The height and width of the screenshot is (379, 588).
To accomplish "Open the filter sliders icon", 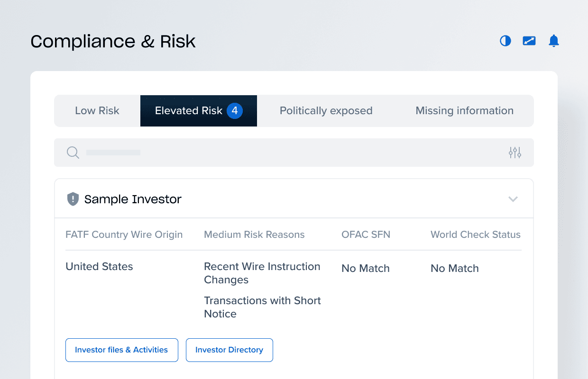I will coord(514,153).
